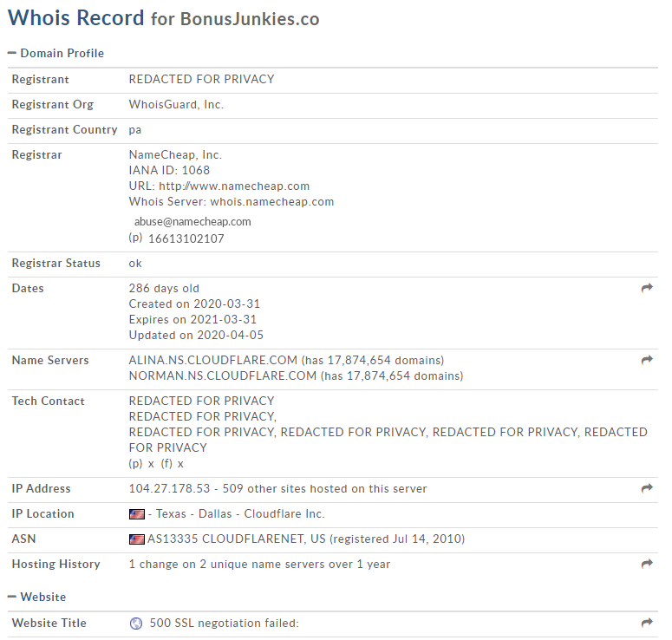Click the 104.27.178.53 IP address
The height and width of the screenshot is (640, 672).
click(169, 489)
